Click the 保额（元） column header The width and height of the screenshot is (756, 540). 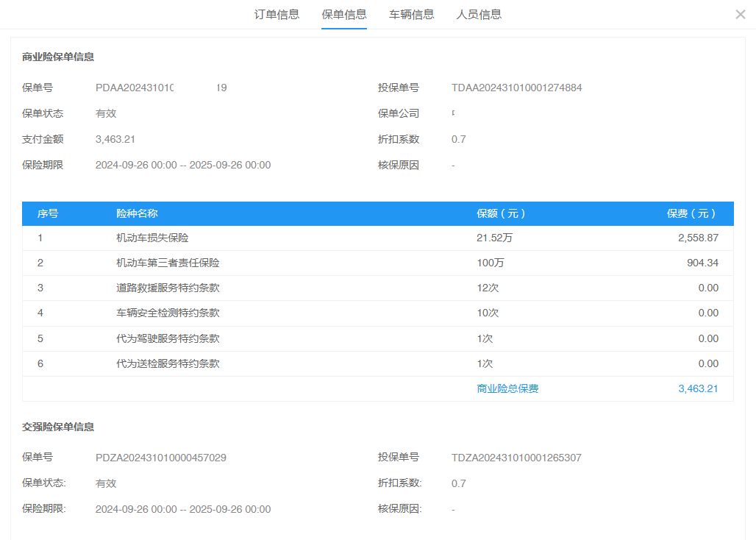coord(501,213)
